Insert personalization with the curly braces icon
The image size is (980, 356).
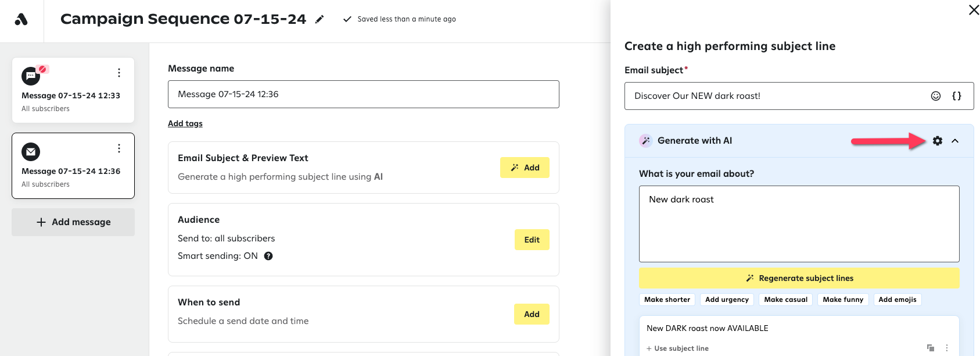coord(957,96)
